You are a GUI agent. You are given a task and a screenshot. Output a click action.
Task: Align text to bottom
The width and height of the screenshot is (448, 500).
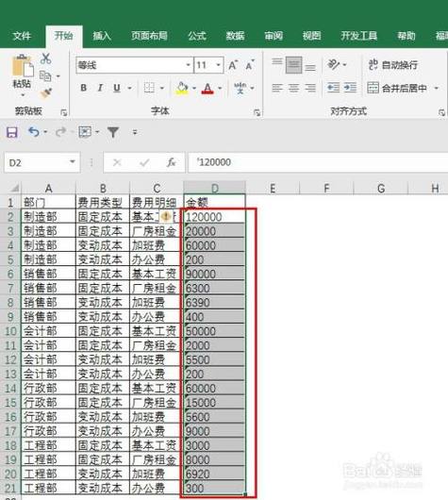pyautogui.click(x=310, y=68)
